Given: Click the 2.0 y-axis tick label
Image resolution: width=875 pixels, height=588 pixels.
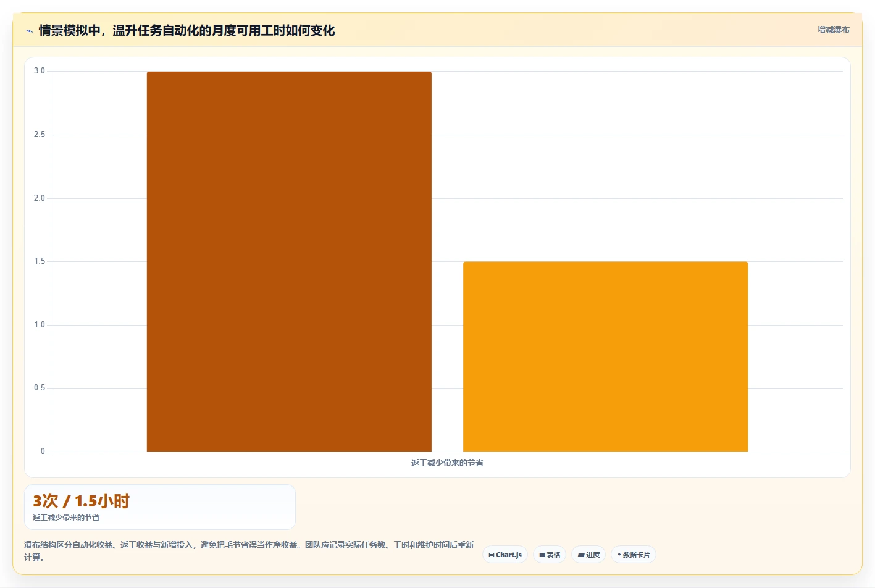Looking at the screenshot, I should coord(40,198).
